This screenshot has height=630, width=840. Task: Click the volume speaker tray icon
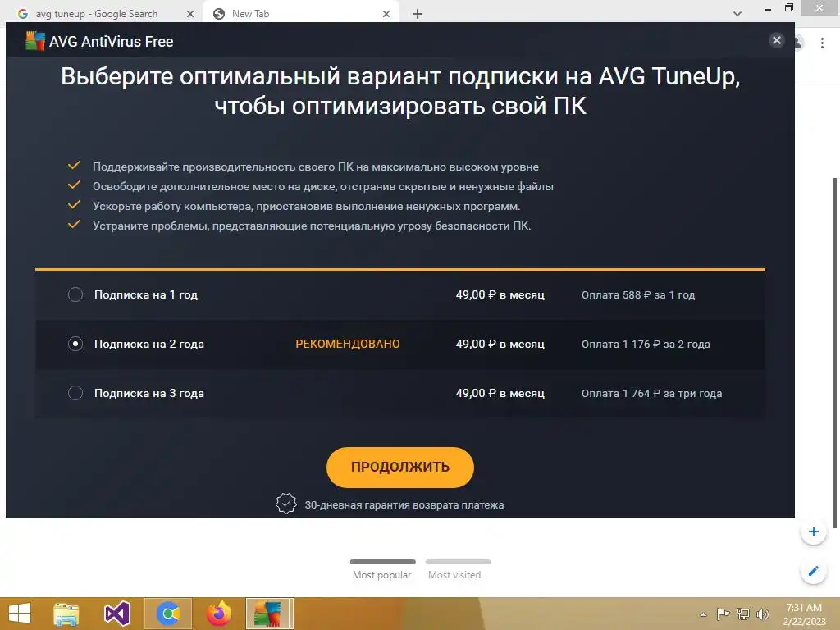762,614
